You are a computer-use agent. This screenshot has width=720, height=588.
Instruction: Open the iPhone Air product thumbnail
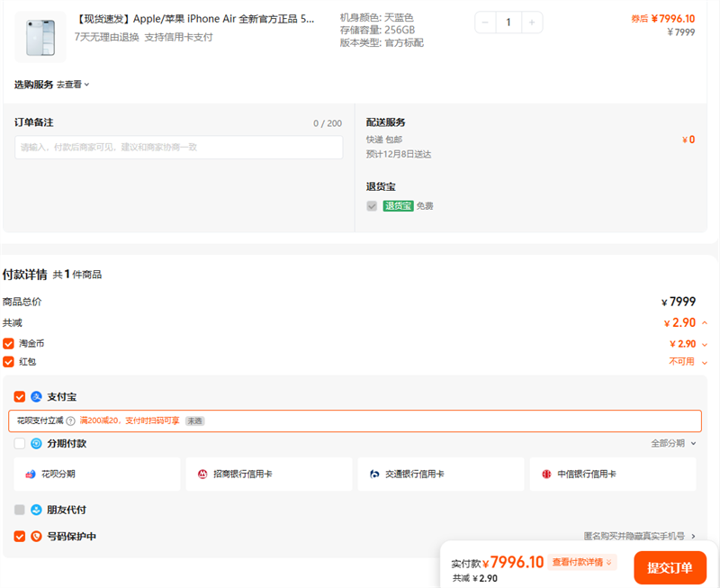coord(40,36)
